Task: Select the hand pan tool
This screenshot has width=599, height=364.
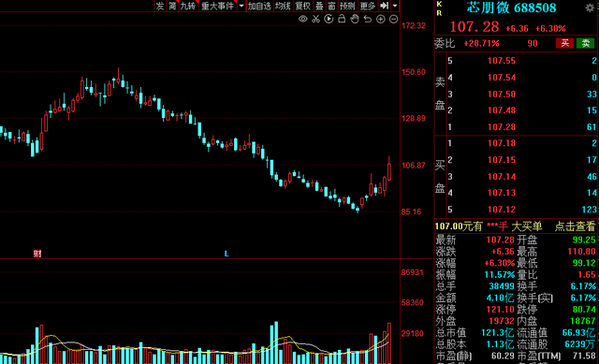Action: pos(355,19)
